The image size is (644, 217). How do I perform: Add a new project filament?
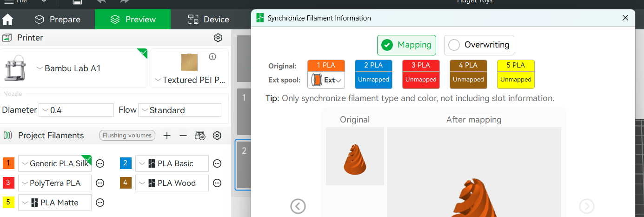167,136
